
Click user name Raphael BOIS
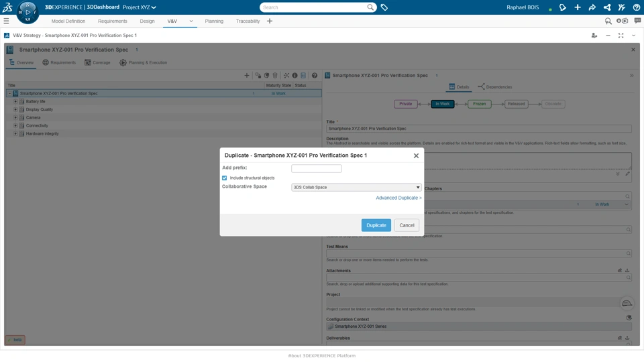tap(523, 7)
